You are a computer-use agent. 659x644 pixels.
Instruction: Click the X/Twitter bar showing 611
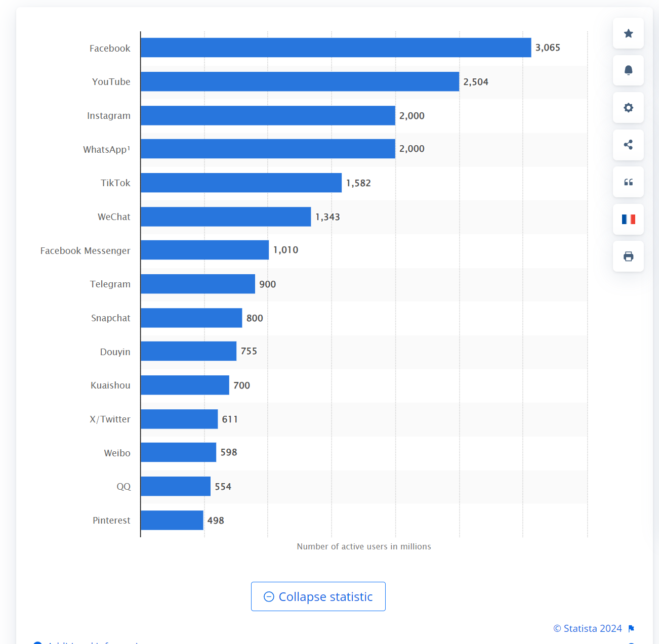tap(180, 419)
